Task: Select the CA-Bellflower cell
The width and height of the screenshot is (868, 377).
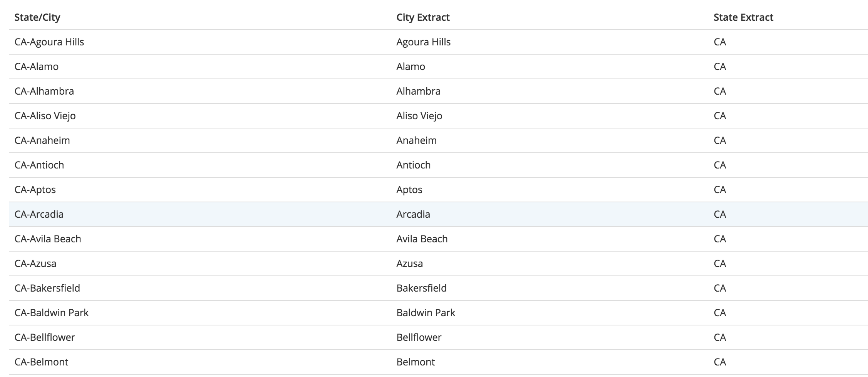Action: click(45, 337)
